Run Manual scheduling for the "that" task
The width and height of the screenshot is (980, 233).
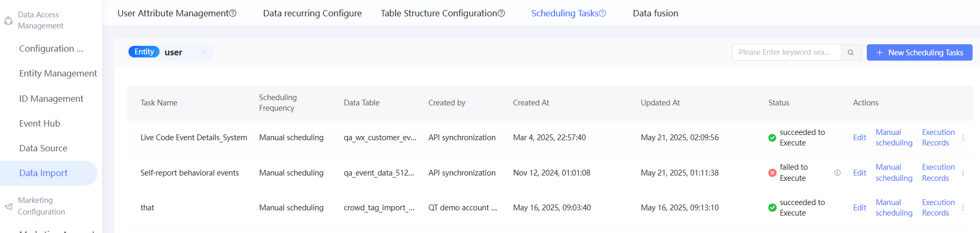point(894,208)
